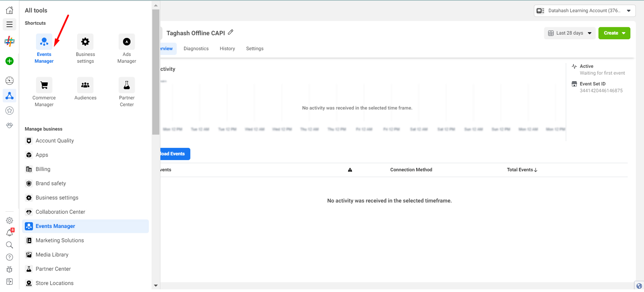This screenshot has width=644, height=292.
Task: Open Marketing Solutions menu item
Action: click(85, 240)
